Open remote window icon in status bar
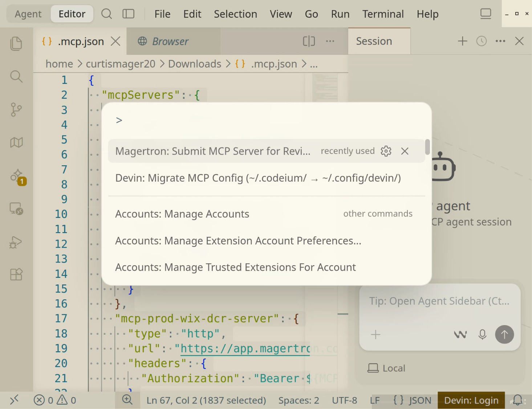The width and height of the screenshot is (532, 409). tap(14, 400)
